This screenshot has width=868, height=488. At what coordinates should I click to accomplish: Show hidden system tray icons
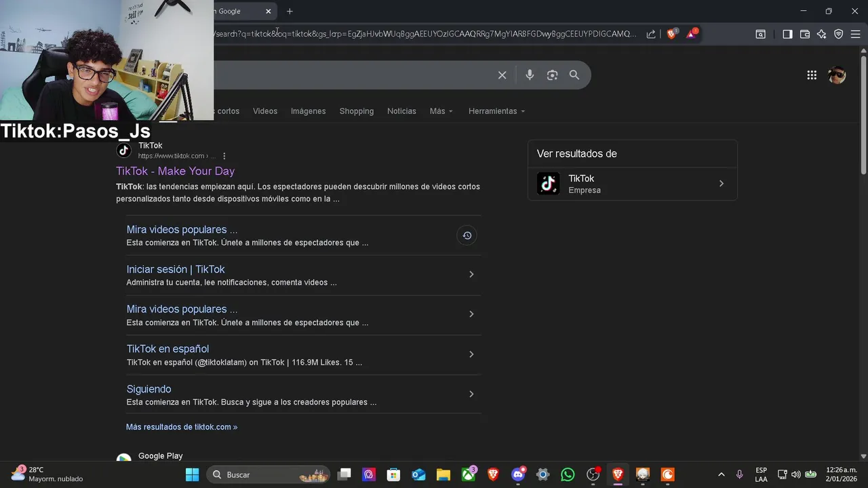tap(721, 474)
